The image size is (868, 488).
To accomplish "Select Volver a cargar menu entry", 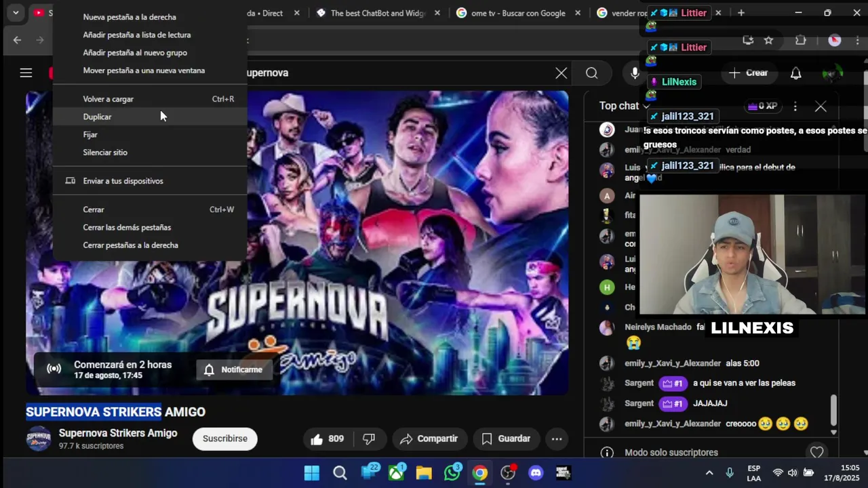I will pos(150,99).
